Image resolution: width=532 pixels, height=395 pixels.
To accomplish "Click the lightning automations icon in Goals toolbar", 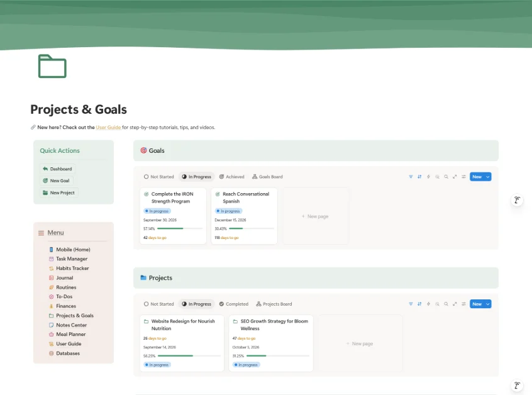I will click(428, 177).
